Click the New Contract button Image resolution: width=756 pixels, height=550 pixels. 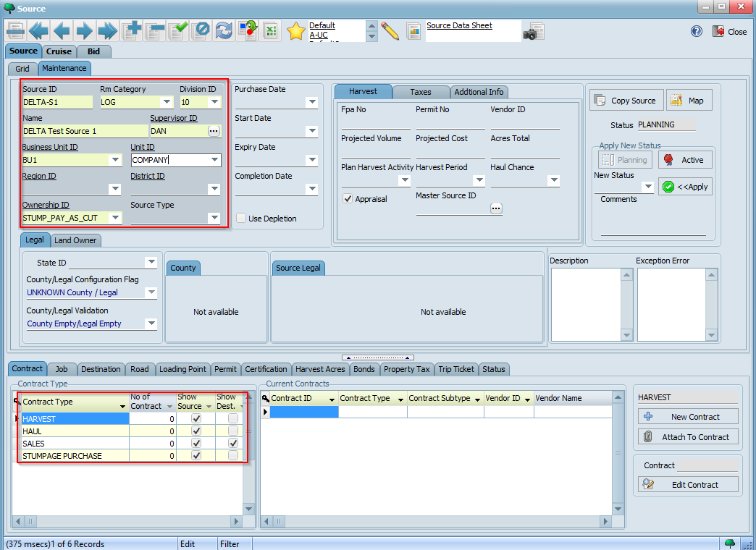[688, 416]
